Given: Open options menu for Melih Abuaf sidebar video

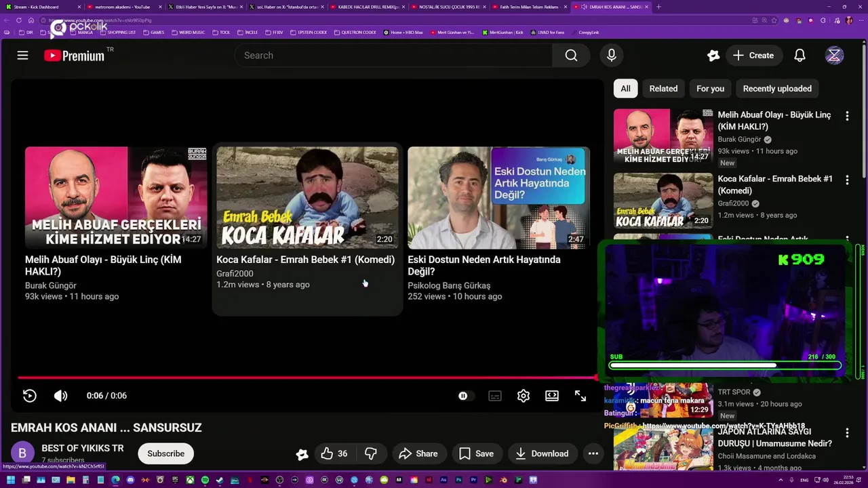Looking at the screenshot, I should tap(847, 116).
